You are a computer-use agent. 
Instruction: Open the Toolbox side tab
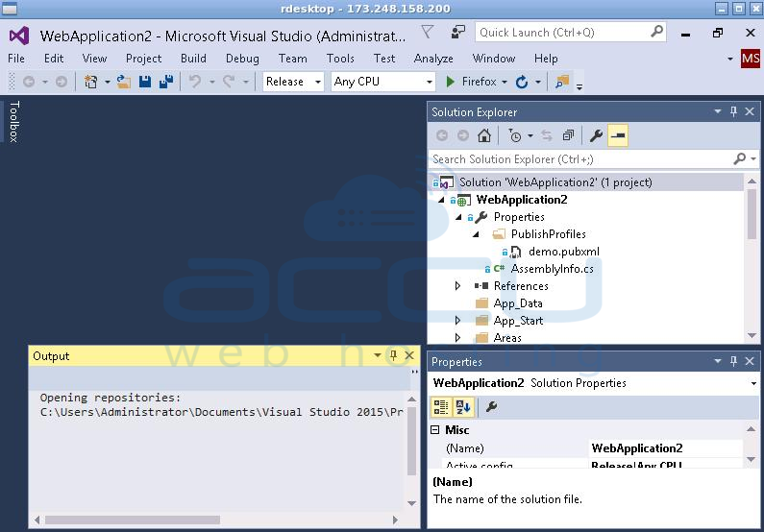(13, 122)
